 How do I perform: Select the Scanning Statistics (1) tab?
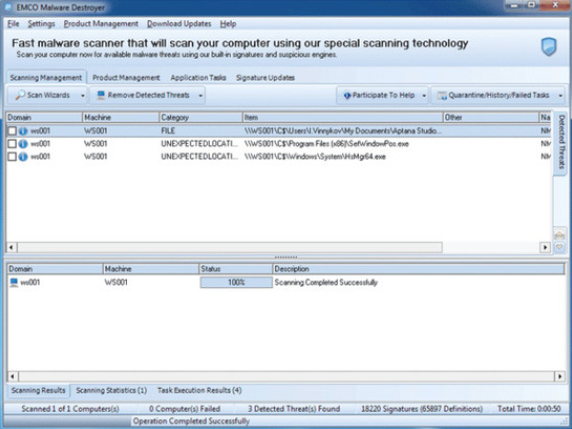coord(111,390)
